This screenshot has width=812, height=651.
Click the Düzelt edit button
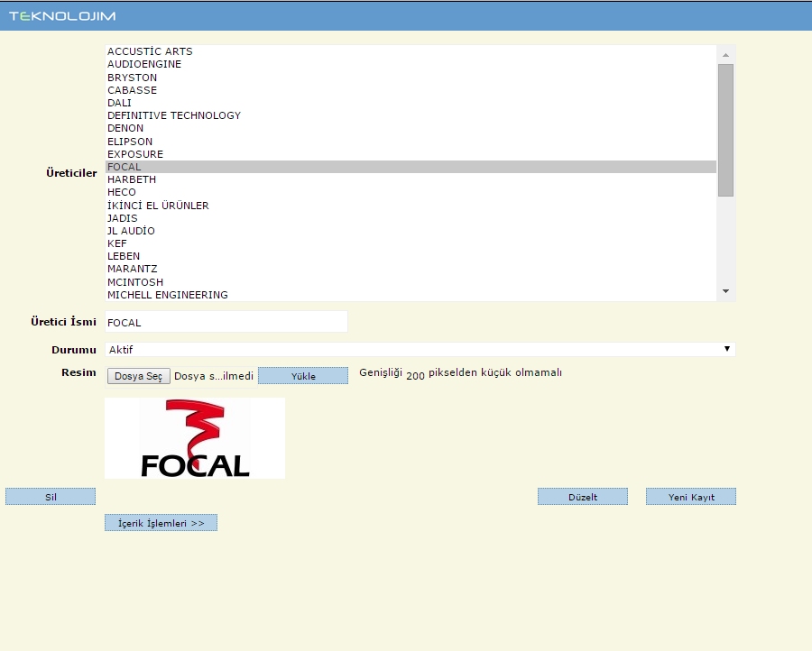click(x=583, y=496)
